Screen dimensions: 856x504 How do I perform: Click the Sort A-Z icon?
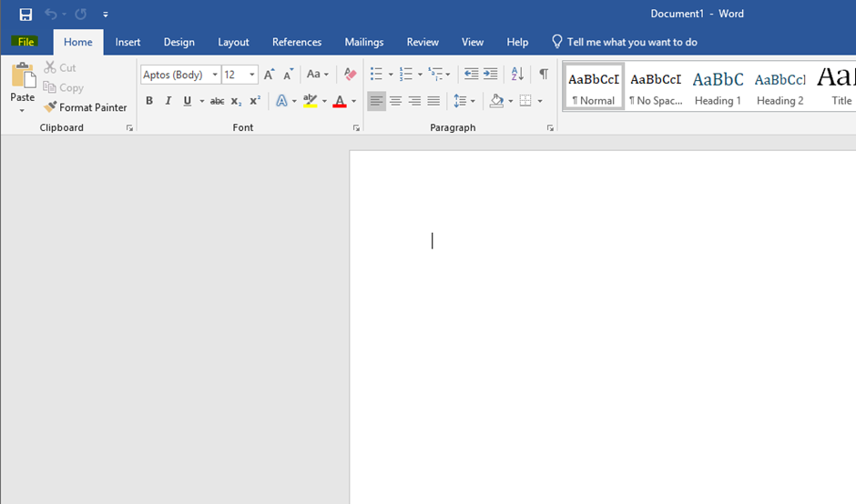pyautogui.click(x=517, y=75)
